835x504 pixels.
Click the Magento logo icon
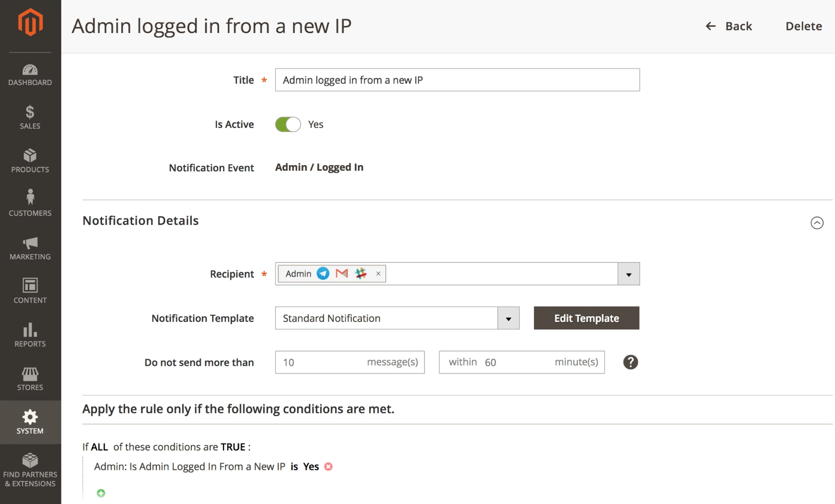click(30, 22)
